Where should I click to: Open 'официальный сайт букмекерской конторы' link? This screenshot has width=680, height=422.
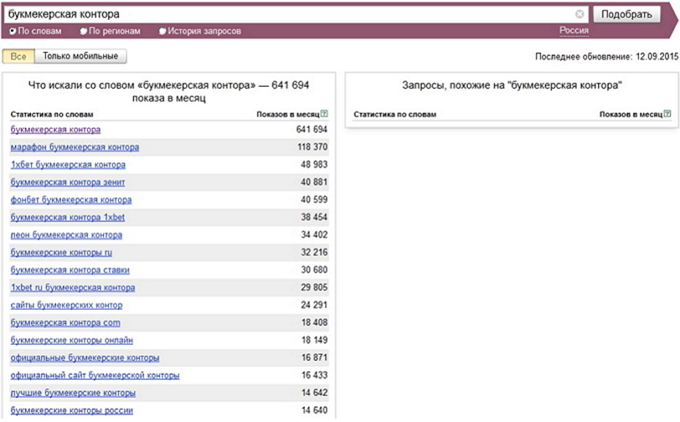pyautogui.click(x=95, y=376)
